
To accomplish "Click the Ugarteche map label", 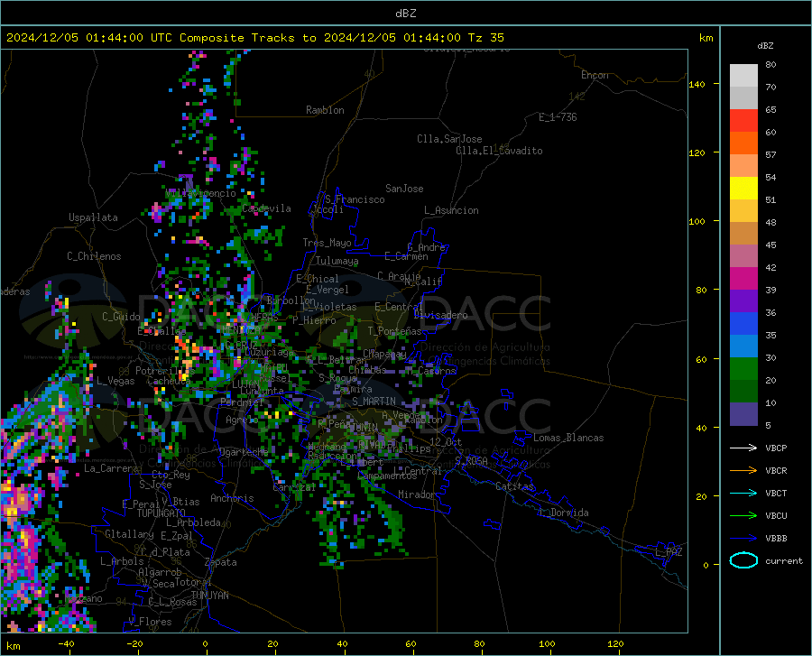I will click(244, 451).
